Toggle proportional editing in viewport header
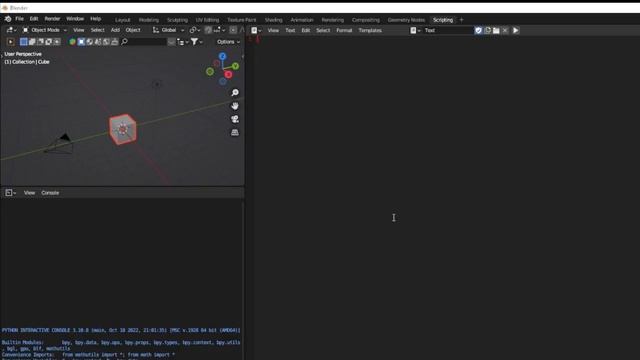 click(233, 30)
